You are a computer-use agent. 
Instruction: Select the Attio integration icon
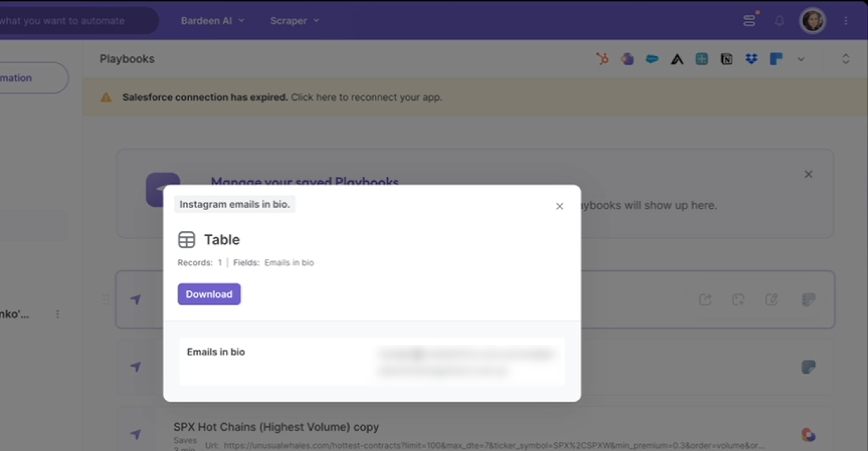tap(677, 59)
